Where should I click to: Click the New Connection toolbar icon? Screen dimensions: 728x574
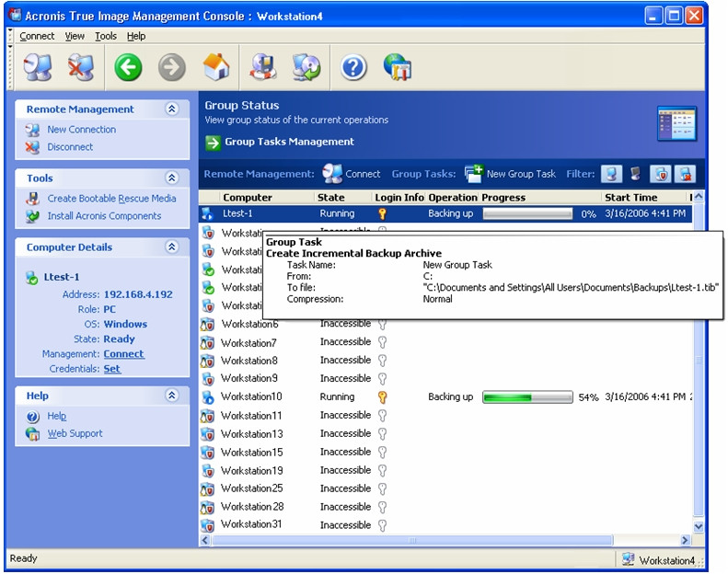pyautogui.click(x=38, y=68)
